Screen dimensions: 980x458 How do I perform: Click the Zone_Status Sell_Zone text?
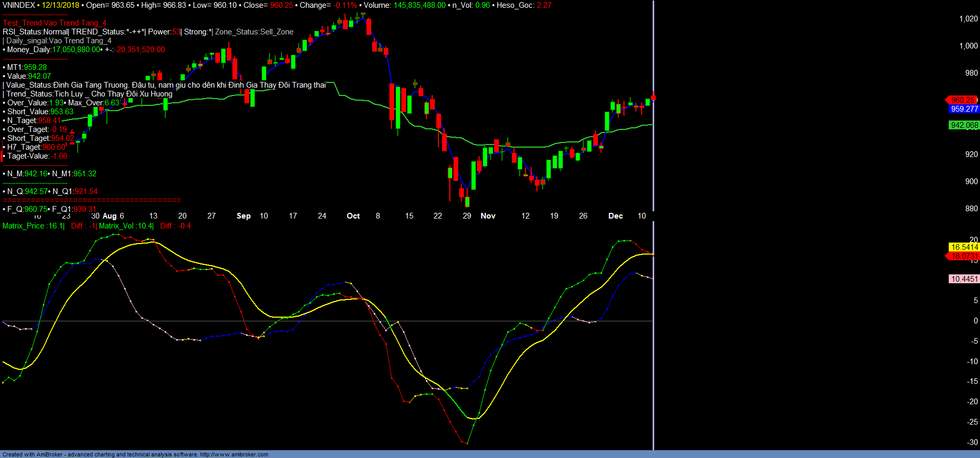(x=254, y=32)
